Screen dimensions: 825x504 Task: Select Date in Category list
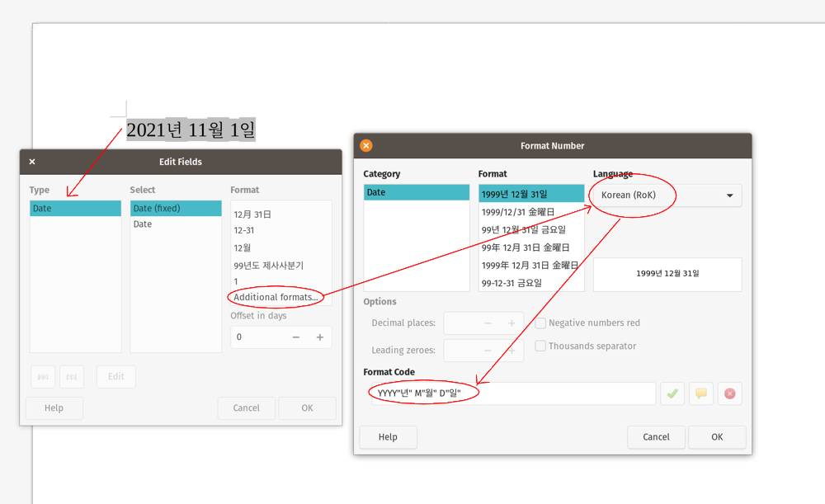tap(416, 192)
